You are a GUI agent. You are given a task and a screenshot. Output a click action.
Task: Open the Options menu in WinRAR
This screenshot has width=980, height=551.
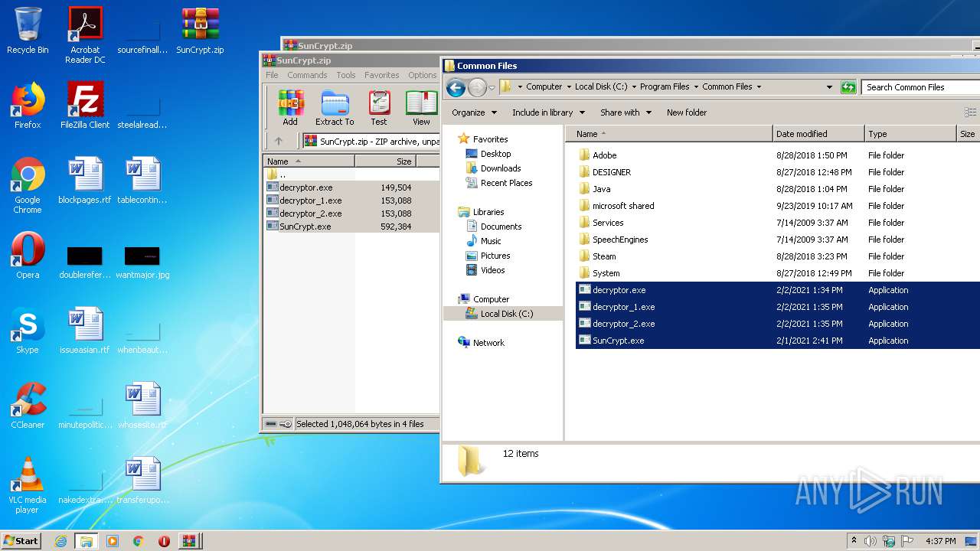click(x=422, y=75)
